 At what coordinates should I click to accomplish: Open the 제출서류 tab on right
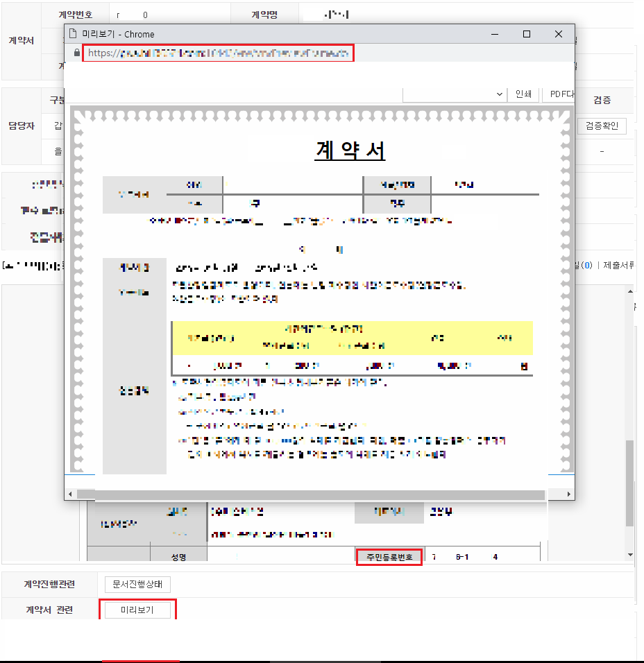click(x=618, y=265)
